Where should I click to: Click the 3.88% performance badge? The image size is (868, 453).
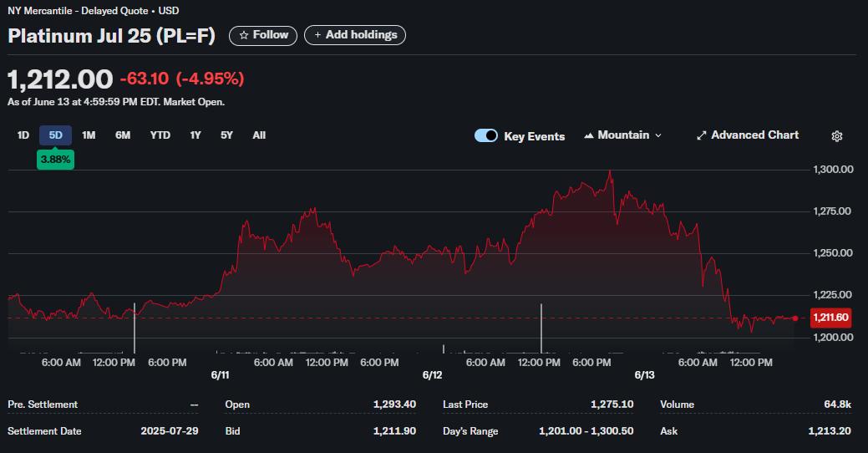point(55,160)
